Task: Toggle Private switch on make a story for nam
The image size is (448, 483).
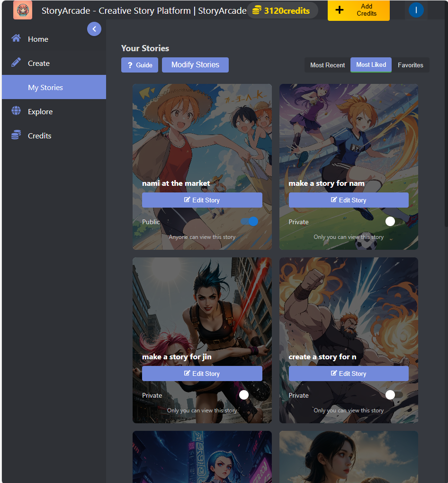Action: coord(394,221)
